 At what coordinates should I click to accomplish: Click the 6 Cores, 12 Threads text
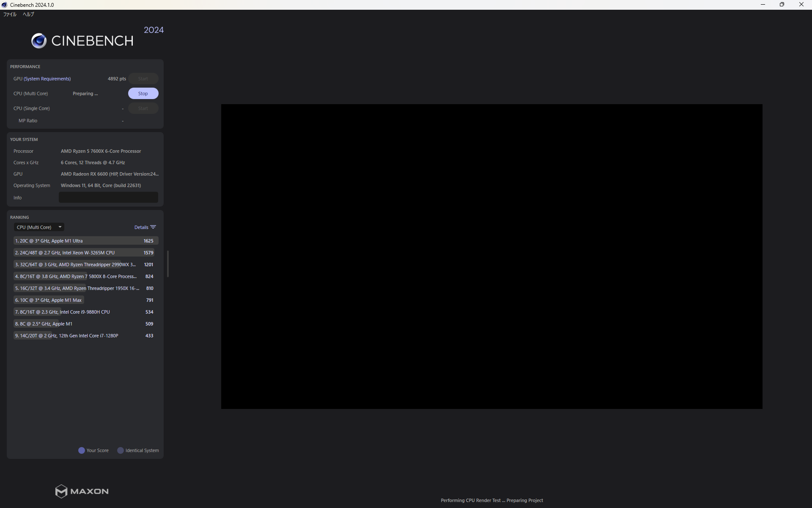[x=93, y=163]
